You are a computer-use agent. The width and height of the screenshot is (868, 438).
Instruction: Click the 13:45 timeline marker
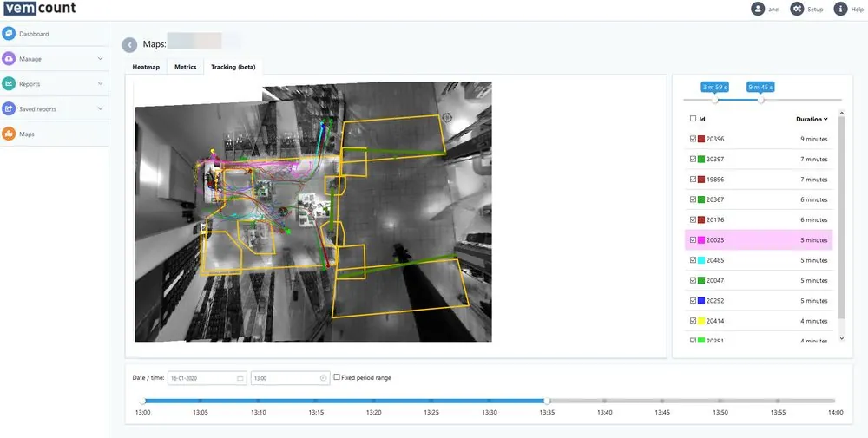click(x=662, y=401)
